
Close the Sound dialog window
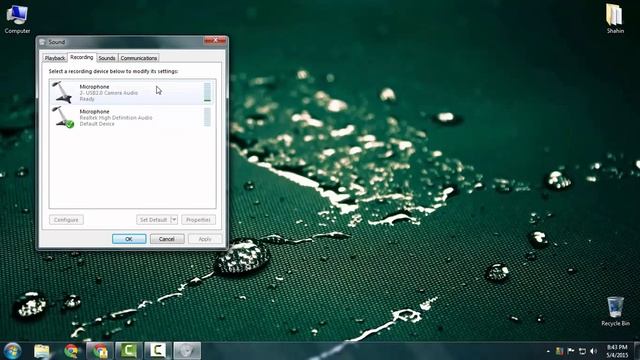point(215,40)
